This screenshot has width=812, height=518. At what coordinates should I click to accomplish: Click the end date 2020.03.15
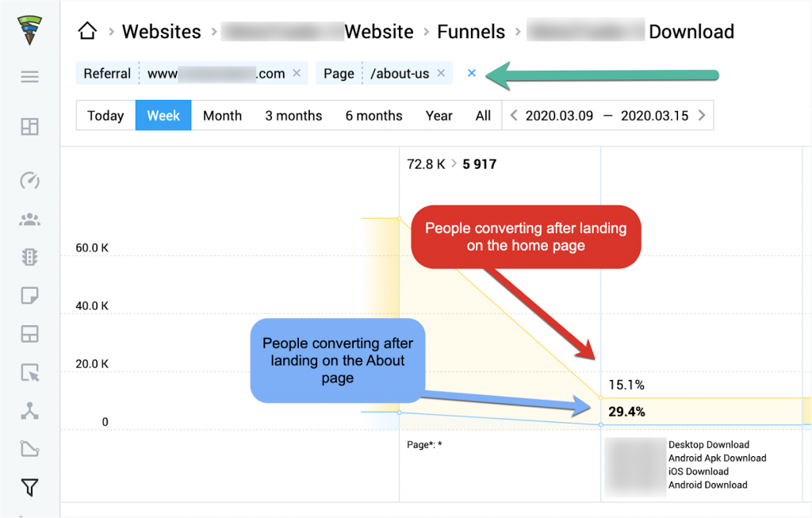pos(654,116)
